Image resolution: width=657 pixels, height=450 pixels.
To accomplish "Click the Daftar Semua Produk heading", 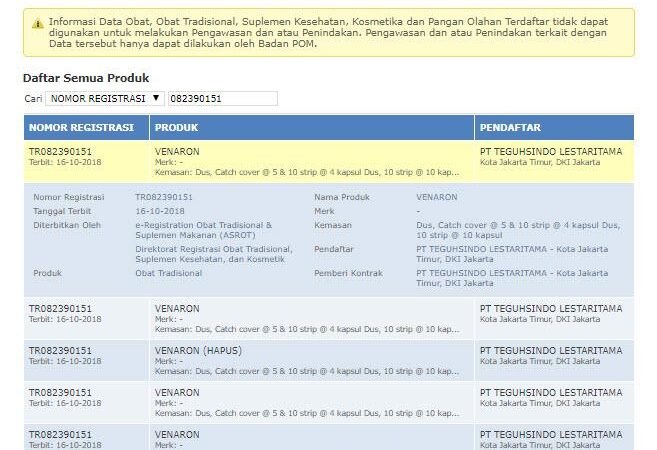I will 86,77.
